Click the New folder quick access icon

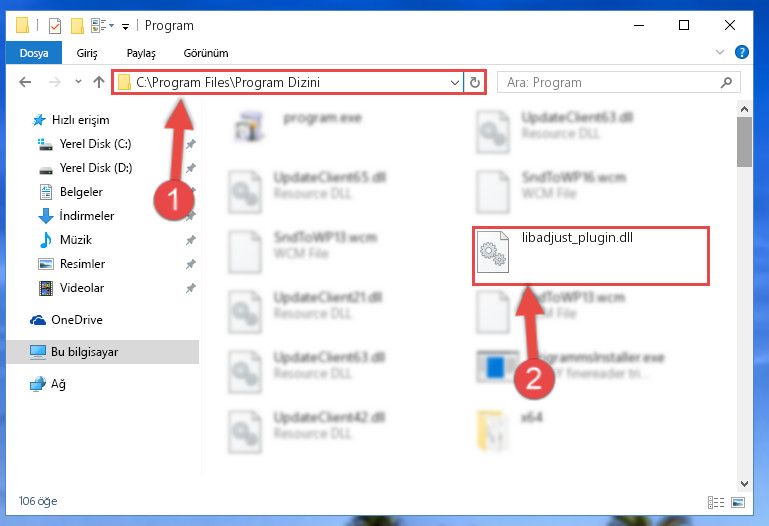point(77,25)
